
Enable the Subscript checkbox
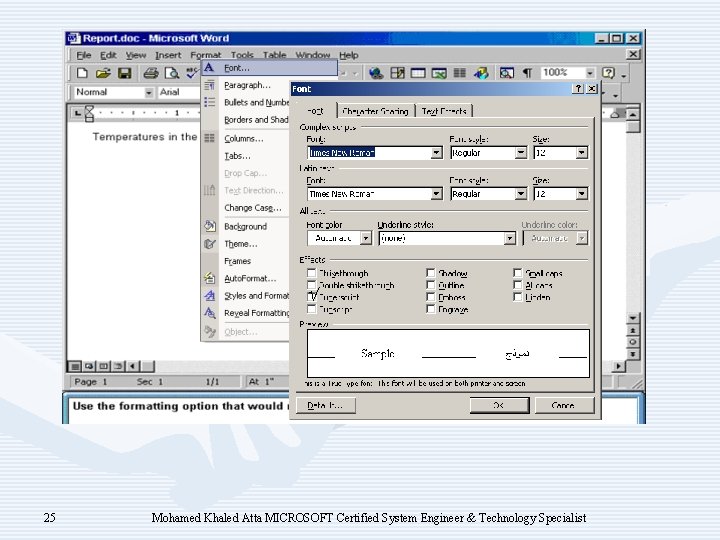(x=312, y=309)
